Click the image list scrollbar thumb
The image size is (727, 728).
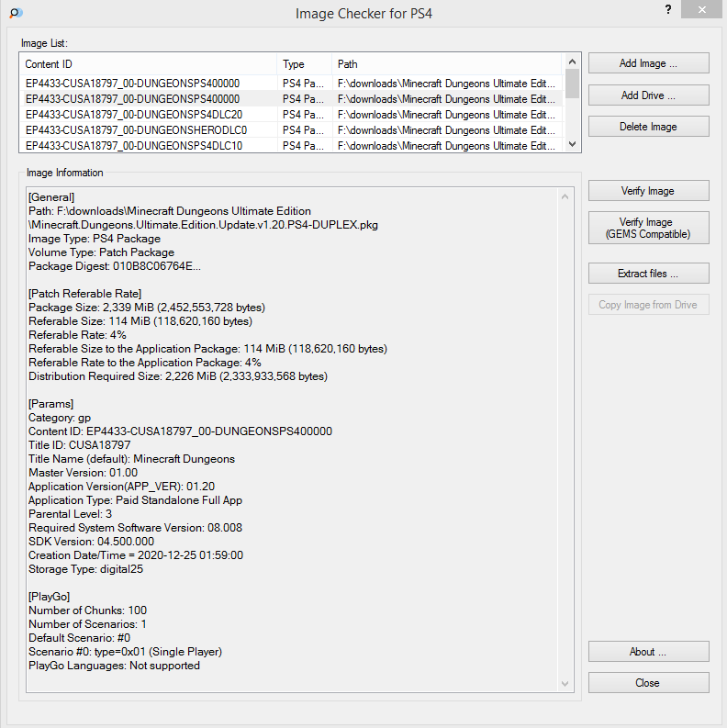pyautogui.click(x=573, y=84)
